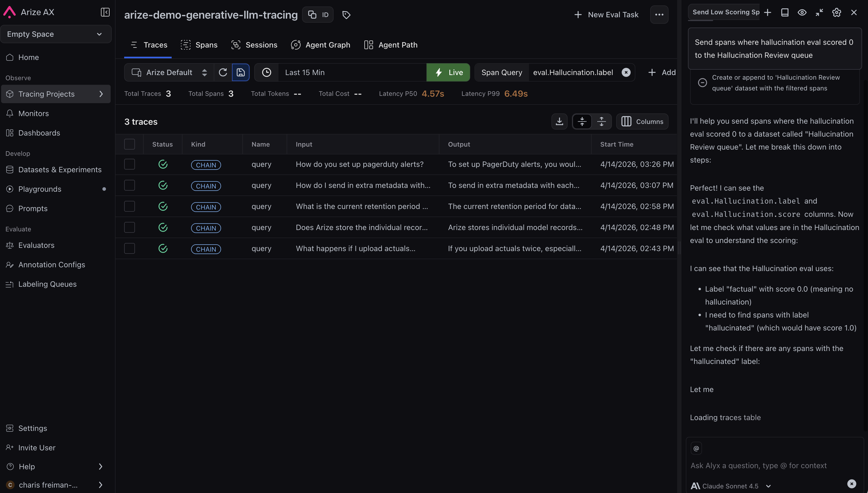Switch to the Agent Path tab

tap(391, 45)
